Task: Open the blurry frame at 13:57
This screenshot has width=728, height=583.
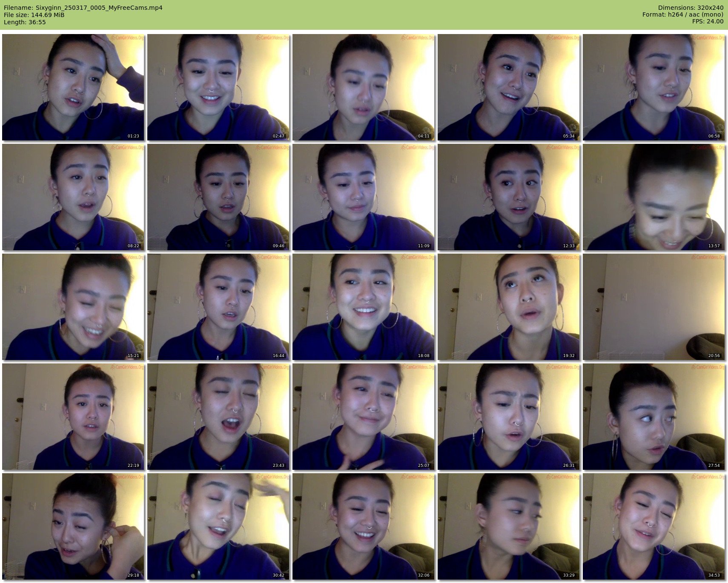Action: coord(653,197)
